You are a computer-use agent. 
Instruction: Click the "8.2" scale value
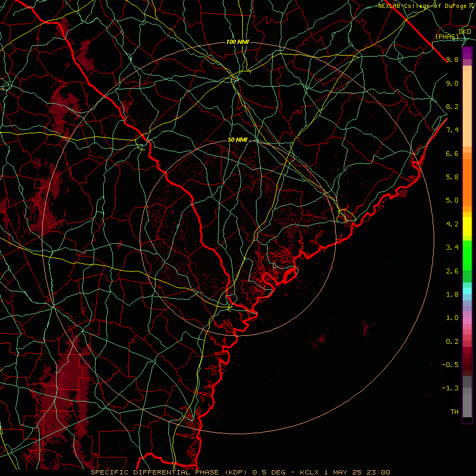click(x=452, y=106)
